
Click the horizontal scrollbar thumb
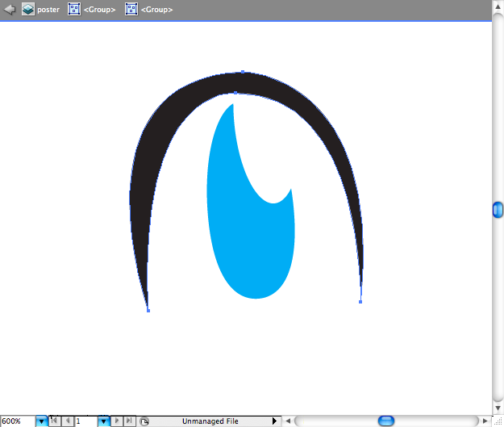coord(386,421)
